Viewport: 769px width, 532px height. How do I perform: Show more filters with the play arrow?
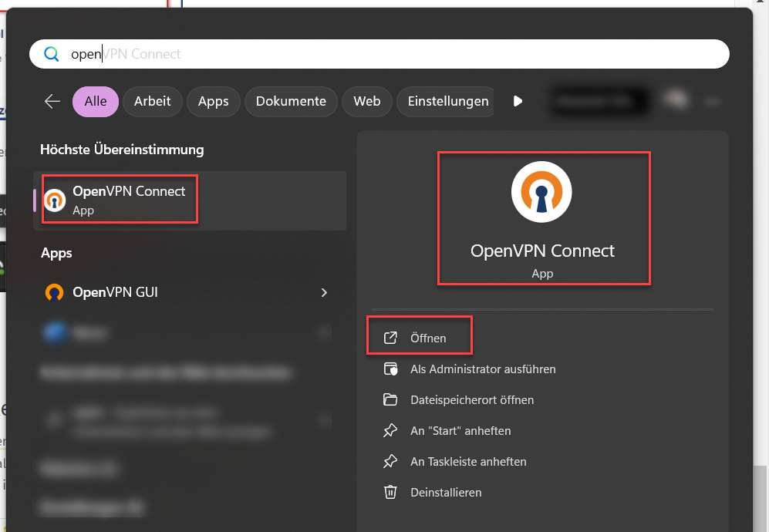(518, 102)
